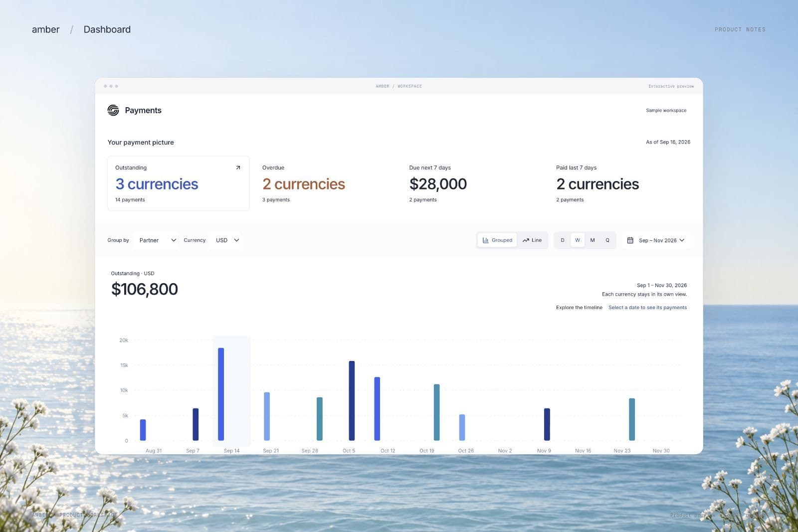Viewport: 798px width, 532px height.
Task: Click the Oct 19 teal bar
Action: pyautogui.click(x=437, y=412)
